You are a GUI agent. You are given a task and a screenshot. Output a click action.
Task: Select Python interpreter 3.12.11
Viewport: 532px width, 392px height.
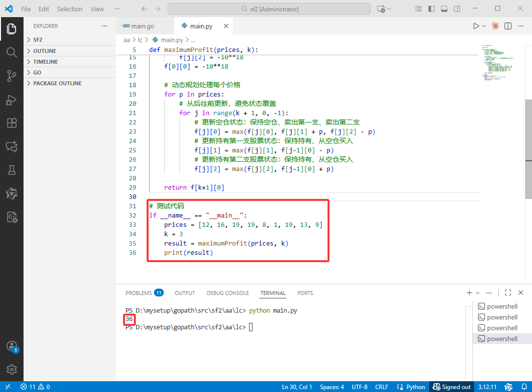click(x=487, y=387)
